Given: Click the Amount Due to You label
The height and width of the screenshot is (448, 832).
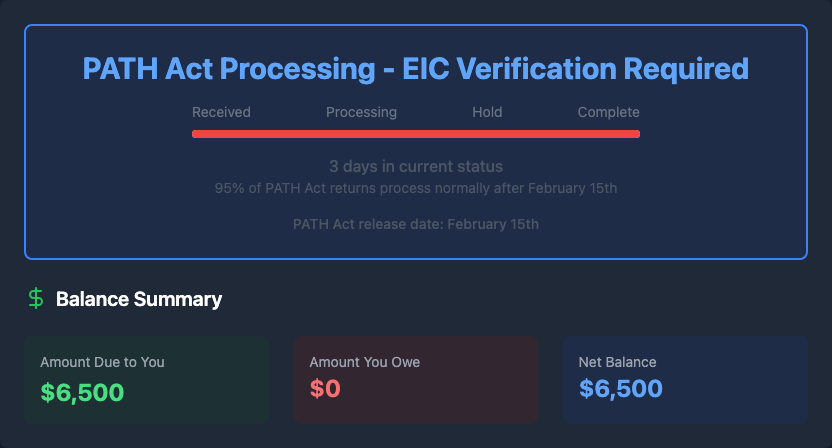Looking at the screenshot, I should tap(102, 362).
